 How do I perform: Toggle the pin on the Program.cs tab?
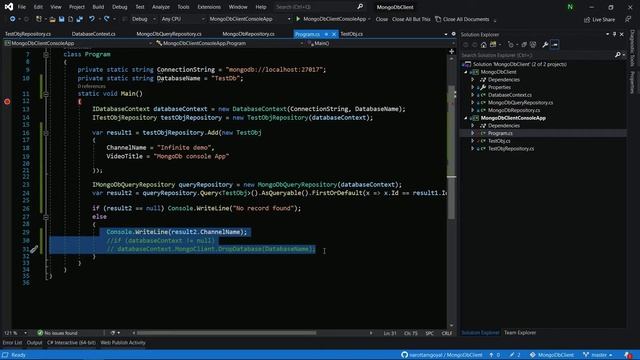pyautogui.click(x=326, y=34)
